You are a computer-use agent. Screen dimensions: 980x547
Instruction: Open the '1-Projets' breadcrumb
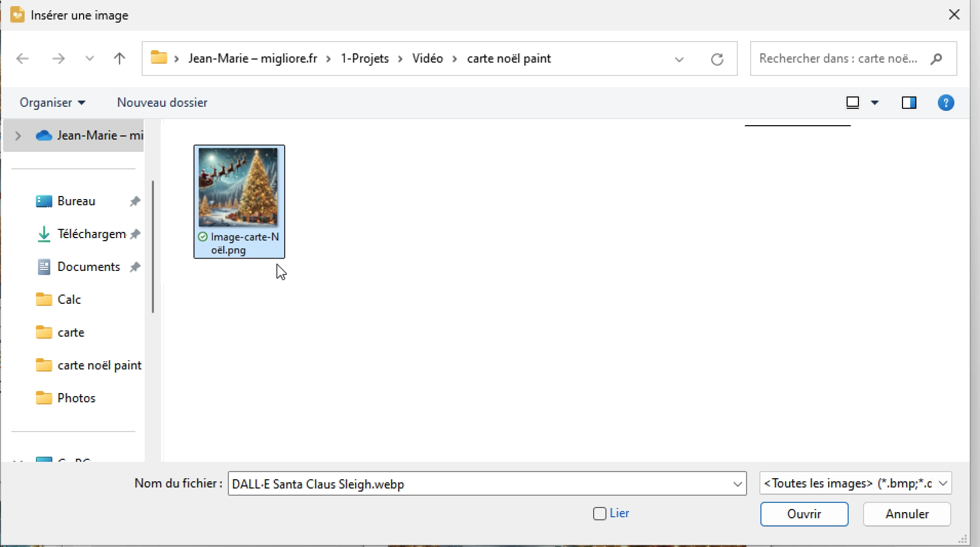point(365,58)
